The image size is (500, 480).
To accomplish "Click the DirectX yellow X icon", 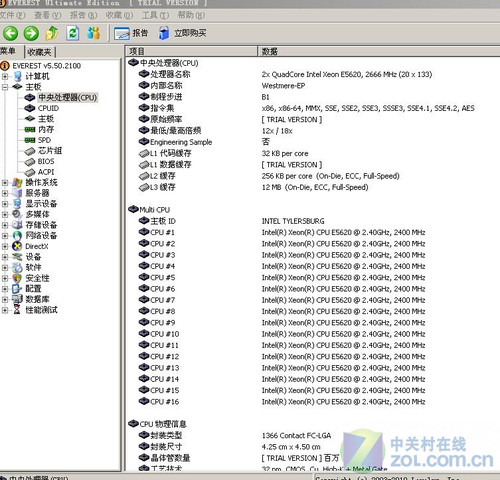I will (17, 246).
